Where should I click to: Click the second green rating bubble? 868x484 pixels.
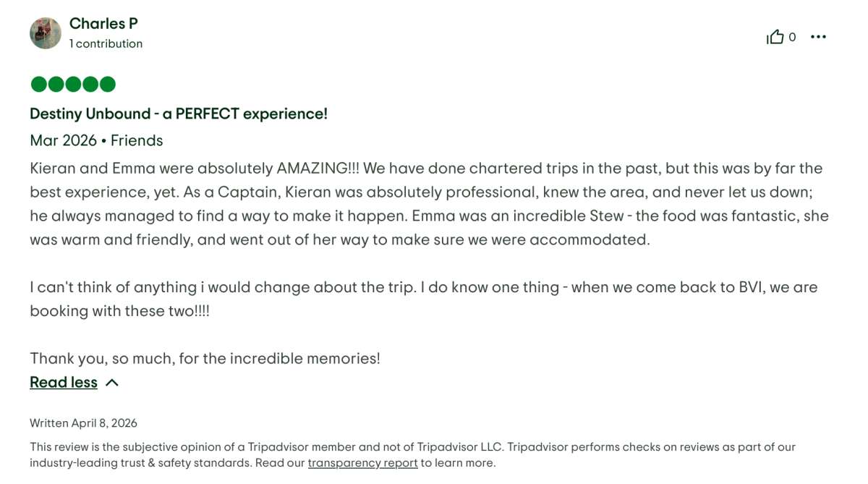pos(56,85)
